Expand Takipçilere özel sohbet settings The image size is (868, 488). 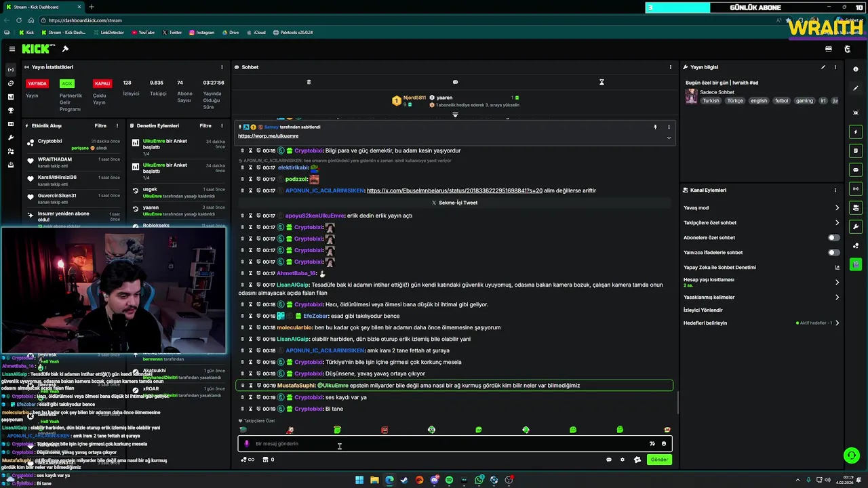(x=837, y=223)
